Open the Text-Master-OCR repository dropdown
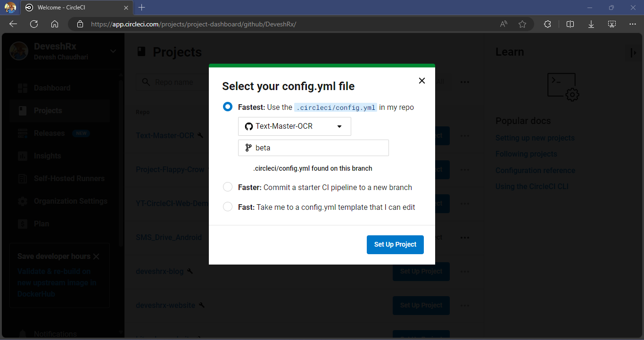 pyautogui.click(x=295, y=126)
